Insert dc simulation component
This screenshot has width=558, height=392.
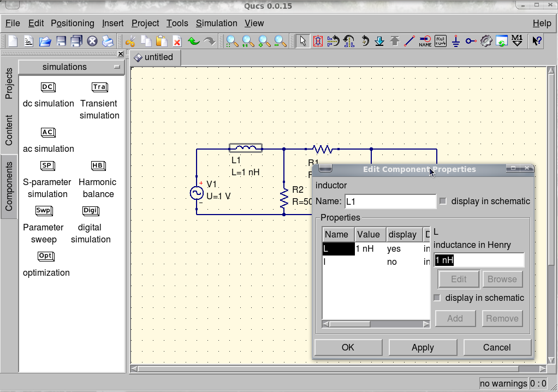tap(49, 95)
